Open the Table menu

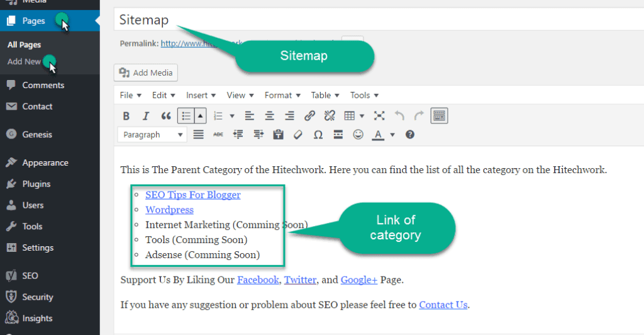click(325, 95)
